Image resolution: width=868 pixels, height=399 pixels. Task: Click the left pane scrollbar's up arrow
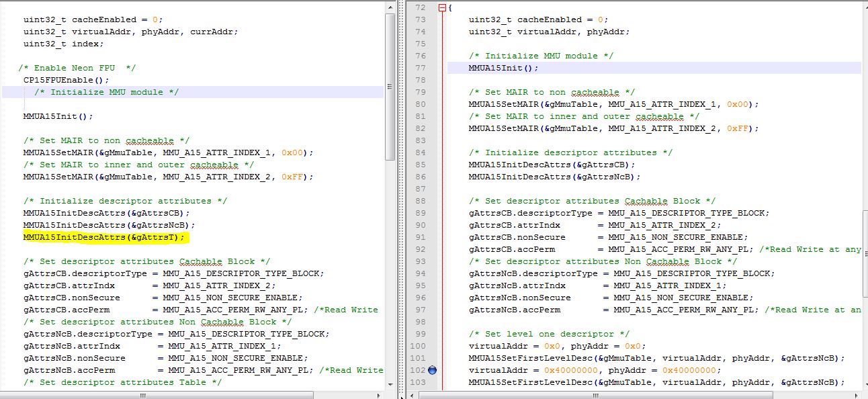click(390, 7)
